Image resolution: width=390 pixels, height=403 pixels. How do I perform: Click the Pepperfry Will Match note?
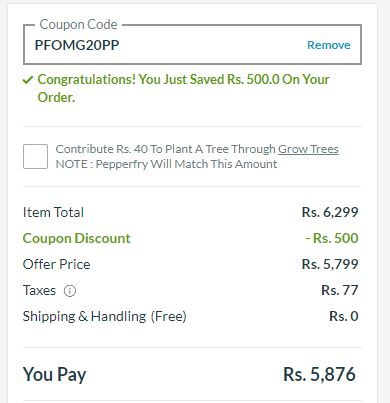(x=166, y=164)
